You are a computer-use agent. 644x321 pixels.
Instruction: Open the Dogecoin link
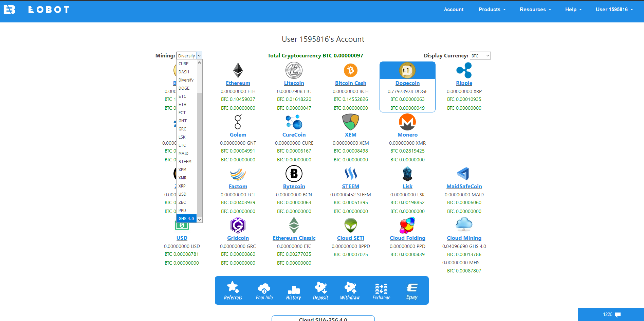[407, 83]
